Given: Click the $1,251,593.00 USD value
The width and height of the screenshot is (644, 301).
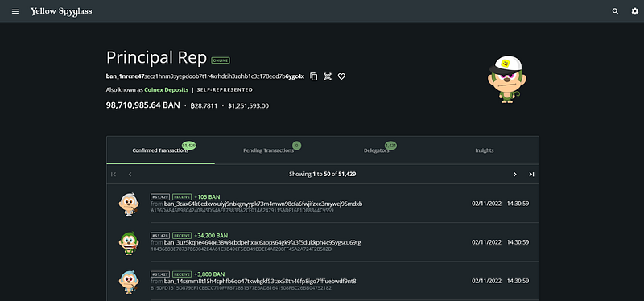Looking at the screenshot, I should 249,106.
